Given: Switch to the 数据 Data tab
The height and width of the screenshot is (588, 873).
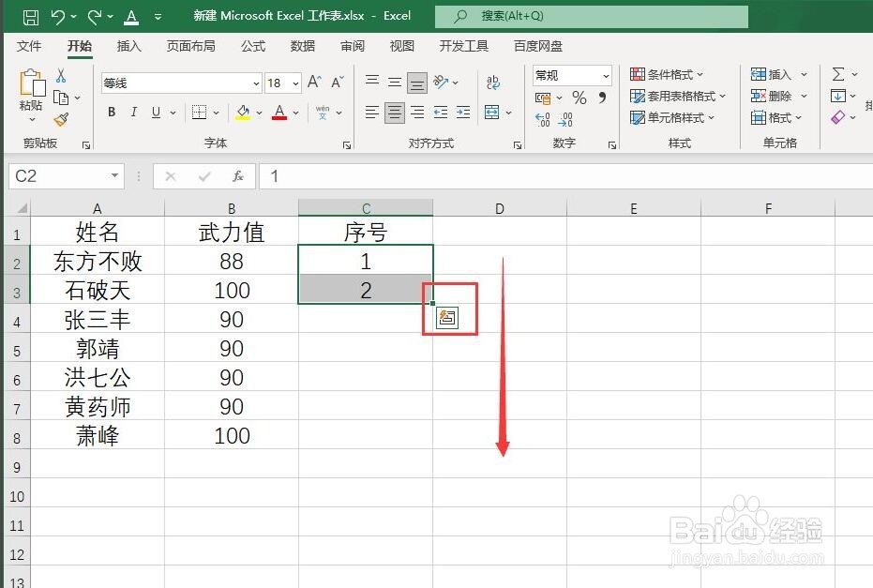Looking at the screenshot, I should click(x=303, y=46).
